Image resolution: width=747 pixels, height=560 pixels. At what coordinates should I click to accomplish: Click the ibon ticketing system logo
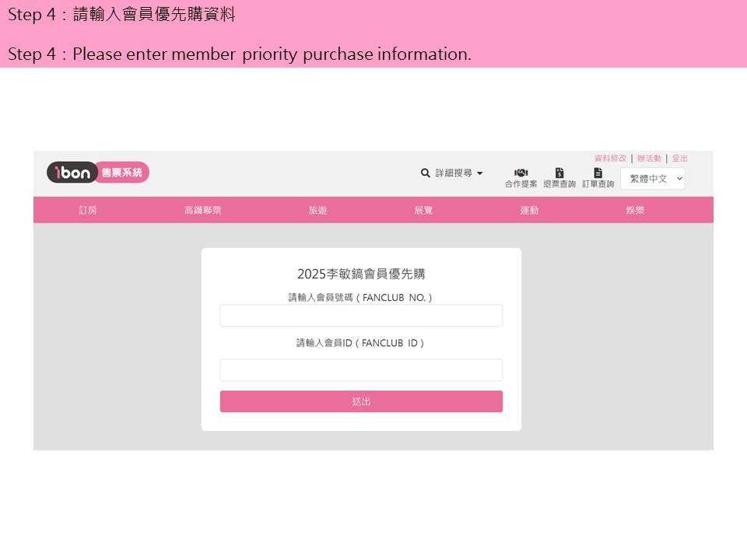click(97, 173)
